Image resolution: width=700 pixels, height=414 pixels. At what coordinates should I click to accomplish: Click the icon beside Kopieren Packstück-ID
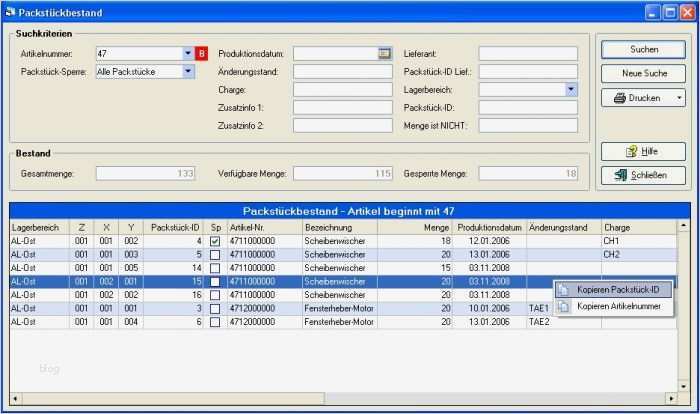click(x=564, y=290)
